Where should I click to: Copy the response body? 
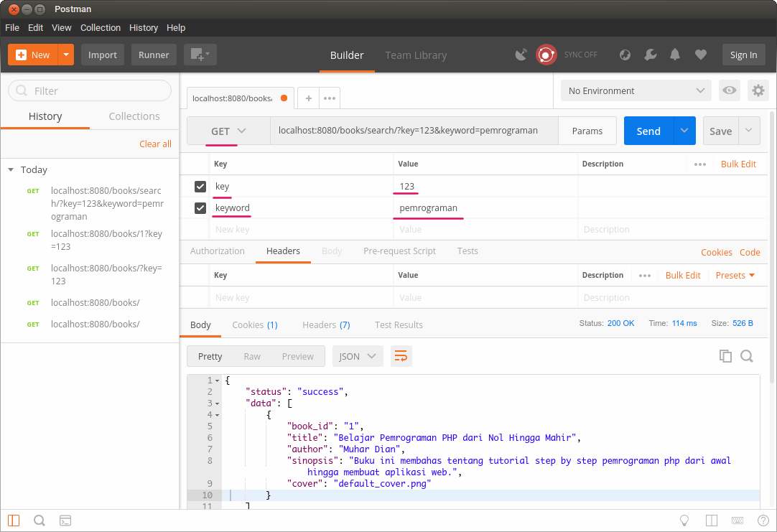(x=725, y=356)
